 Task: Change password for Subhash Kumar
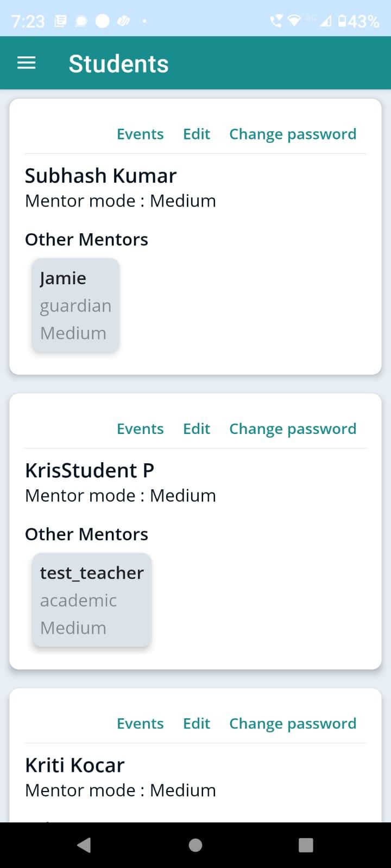293,134
